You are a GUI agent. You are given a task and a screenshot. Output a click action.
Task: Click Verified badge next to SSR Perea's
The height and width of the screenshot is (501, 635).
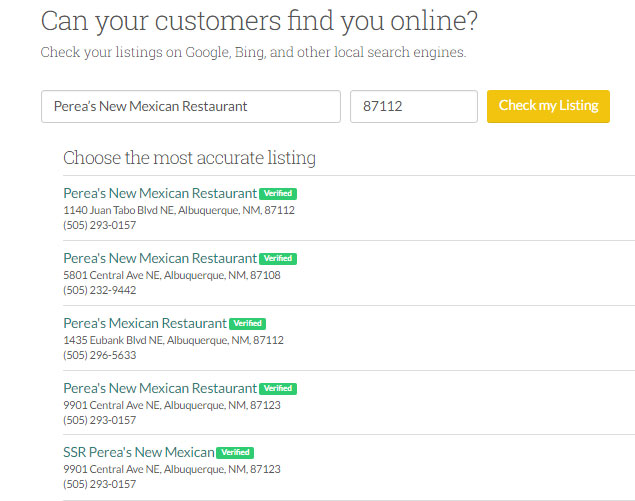click(x=235, y=452)
